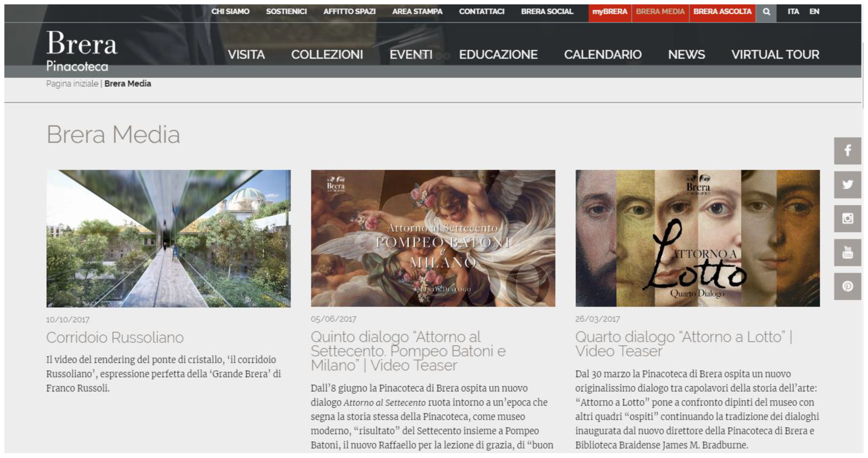This screenshot has width=868, height=458.
Task: Open the COLLEZIONI main menu
Action: point(327,55)
